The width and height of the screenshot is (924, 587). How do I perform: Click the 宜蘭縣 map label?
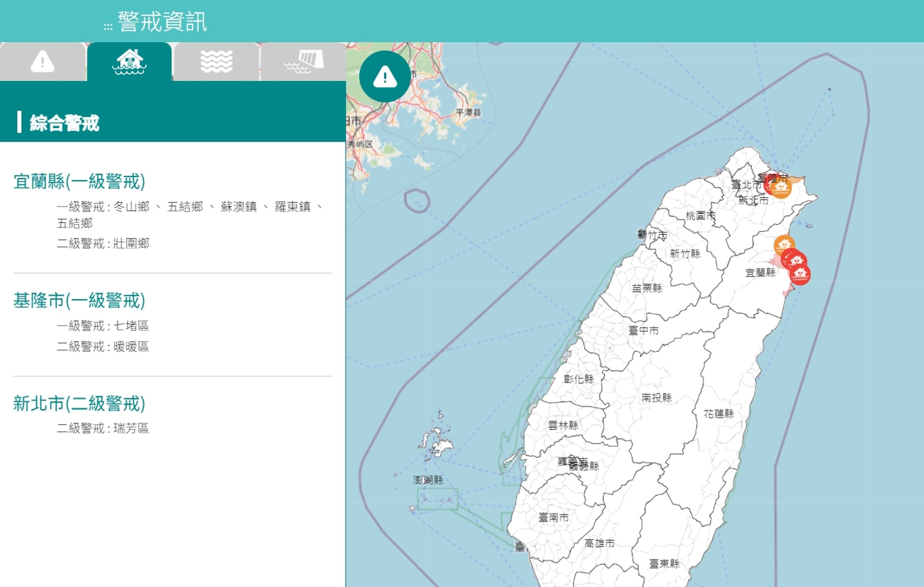pyautogui.click(x=761, y=273)
